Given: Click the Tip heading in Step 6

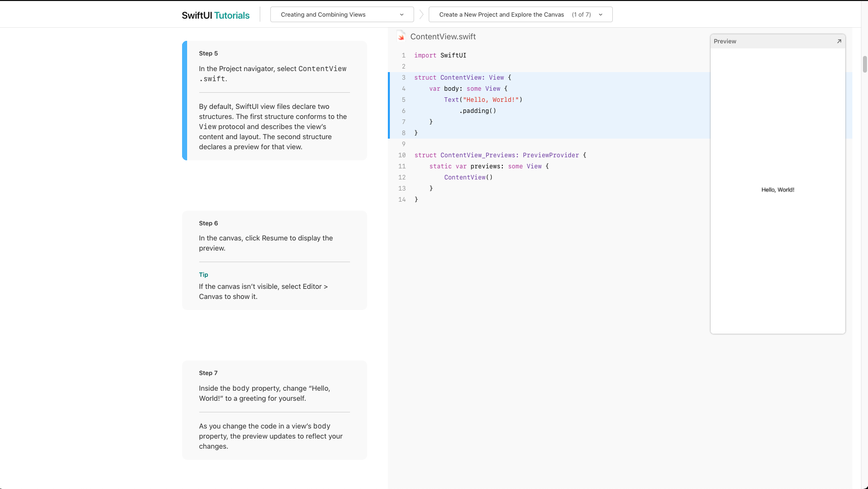Looking at the screenshot, I should [203, 275].
